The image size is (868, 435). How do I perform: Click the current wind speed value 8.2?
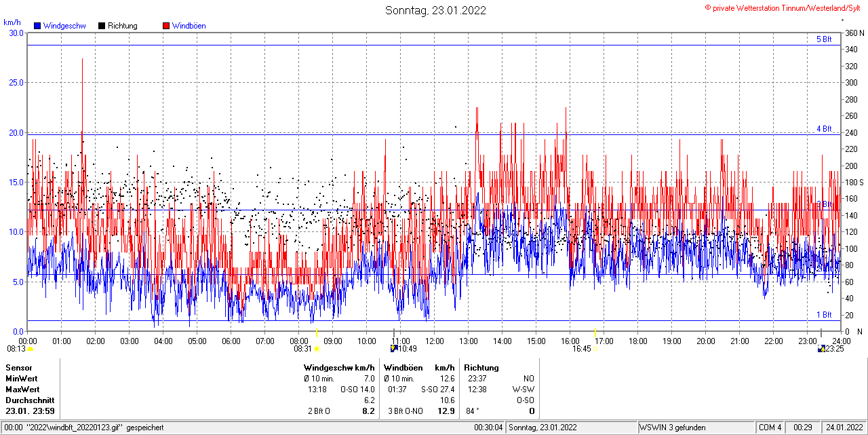[x=368, y=411]
